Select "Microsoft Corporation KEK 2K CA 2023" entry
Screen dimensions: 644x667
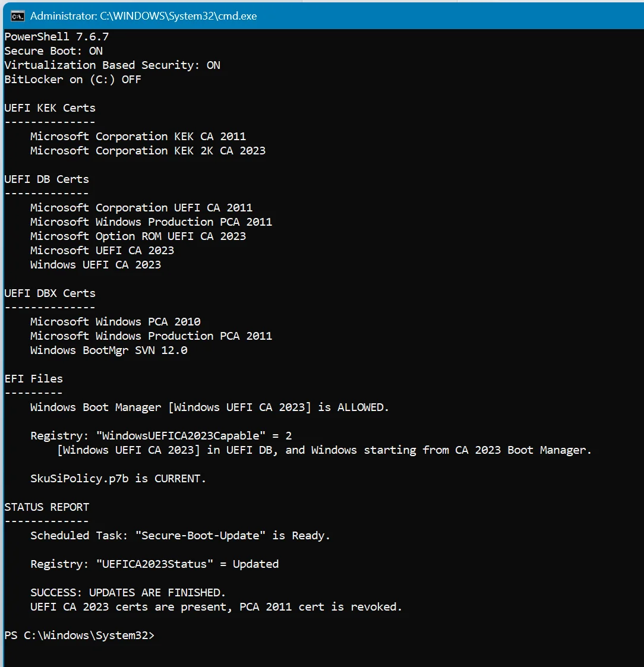[x=148, y=151]
